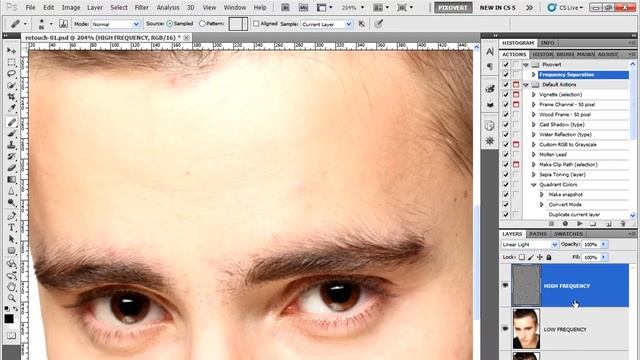Expand the Sepia Toning (layer) action
The width and height of the screenshot is (640, 360).
[533, 174]
